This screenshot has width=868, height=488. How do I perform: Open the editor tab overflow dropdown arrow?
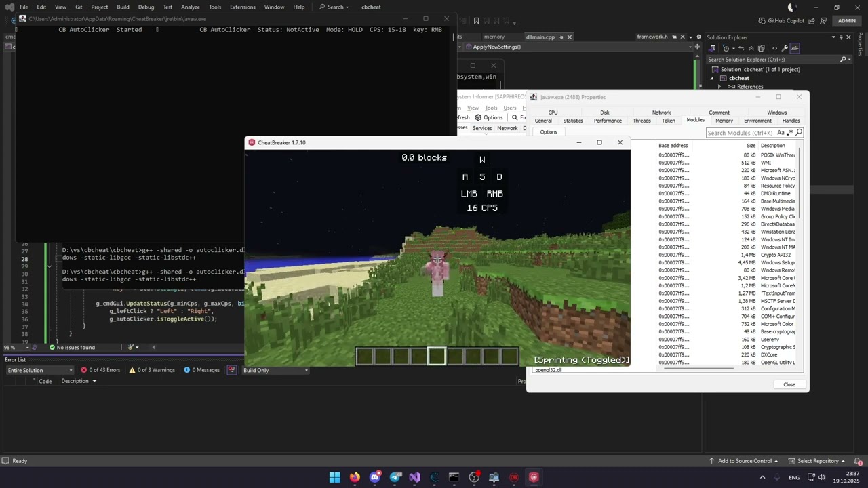point(690,37)
